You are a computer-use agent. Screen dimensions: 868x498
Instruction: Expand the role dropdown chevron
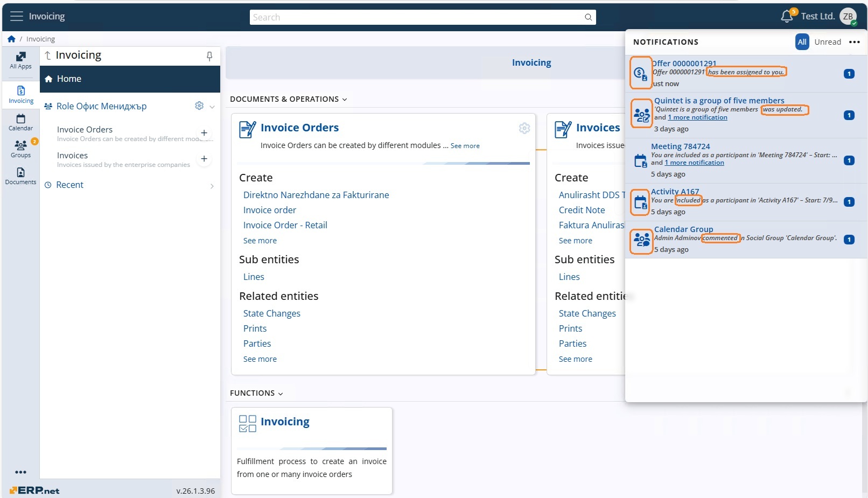pos(212,107)
